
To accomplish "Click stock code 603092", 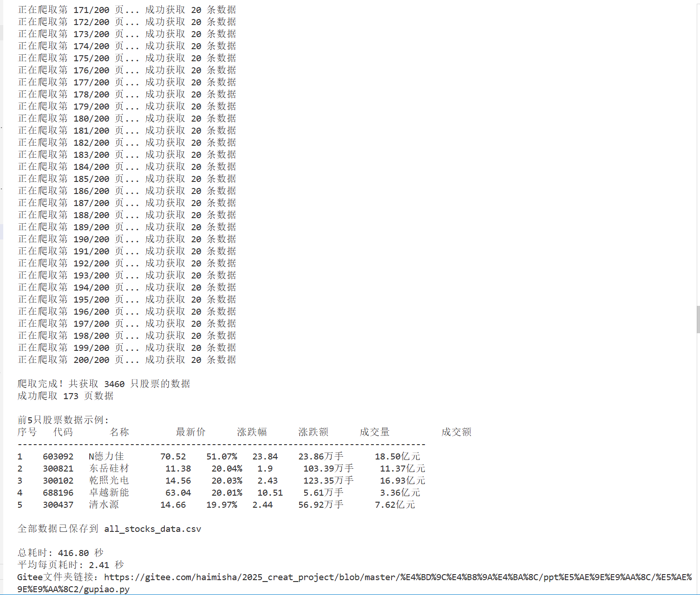I will [58, 457].
